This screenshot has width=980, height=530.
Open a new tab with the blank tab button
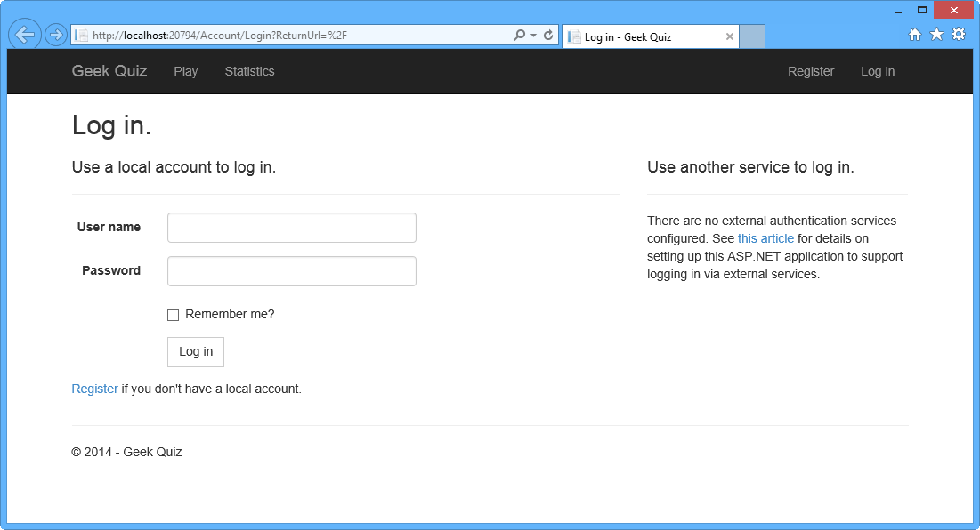click(x=752, y=36)
